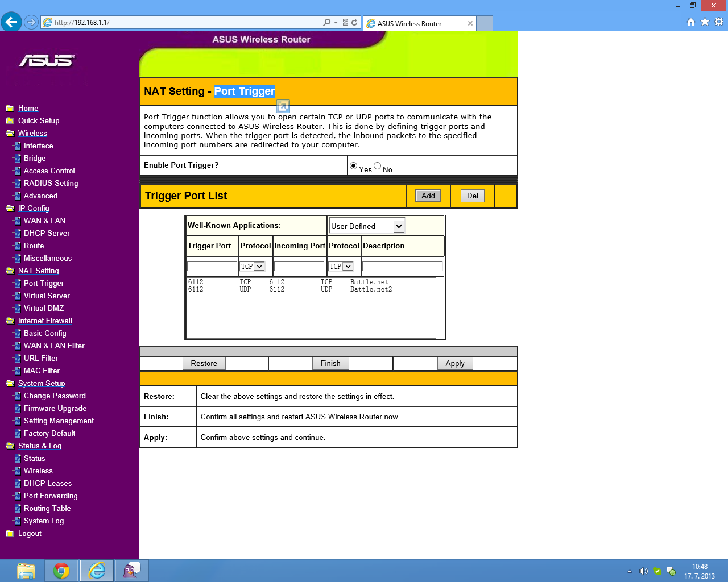Click the Trigger Port input field

(212, 266)
